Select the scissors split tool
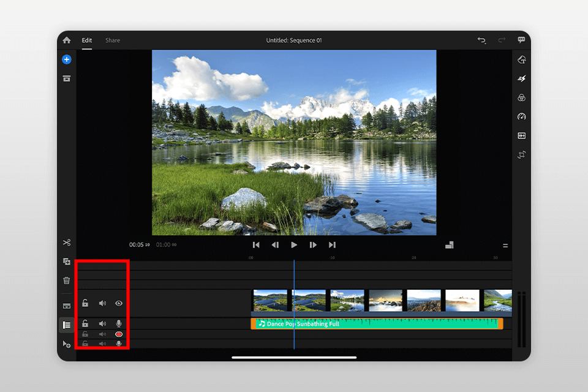 click(66, 243)
